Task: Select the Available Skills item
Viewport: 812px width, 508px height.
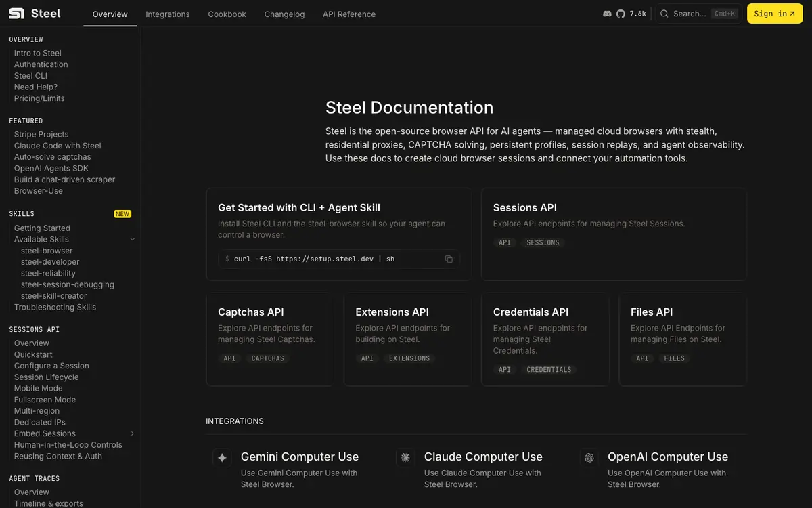Action: point(41,240)
